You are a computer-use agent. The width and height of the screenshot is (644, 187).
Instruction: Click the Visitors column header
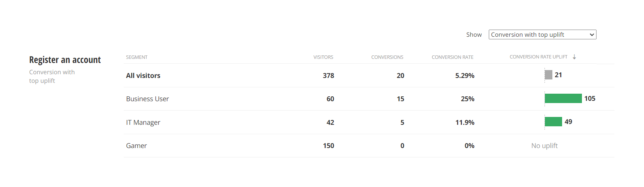323,57
